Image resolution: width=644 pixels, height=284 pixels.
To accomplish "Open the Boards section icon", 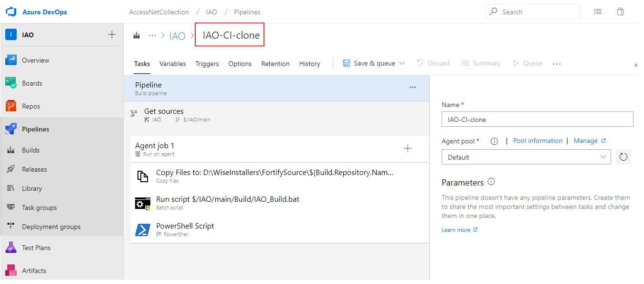I will pos(11,83).
